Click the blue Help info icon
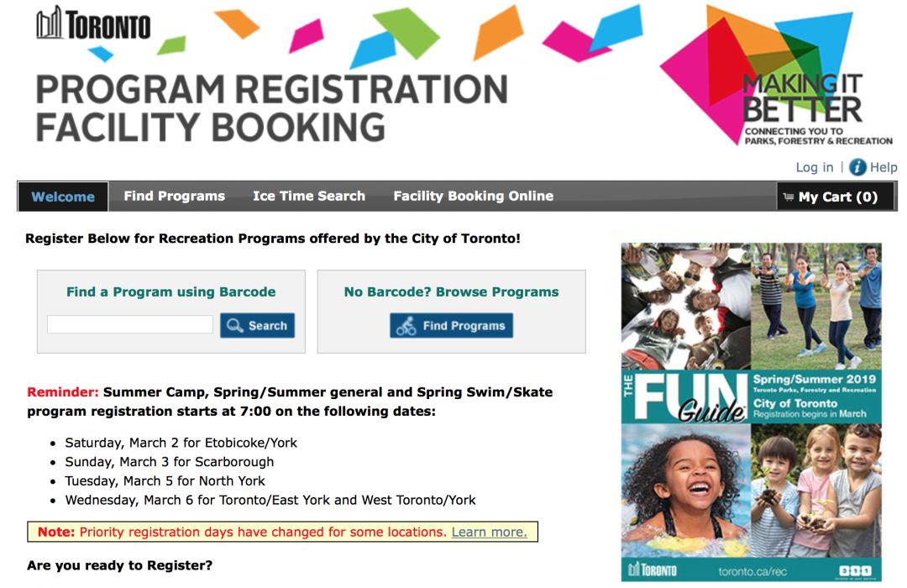The height and width of the screenshot is (588, 907). [x=857, y=167]
